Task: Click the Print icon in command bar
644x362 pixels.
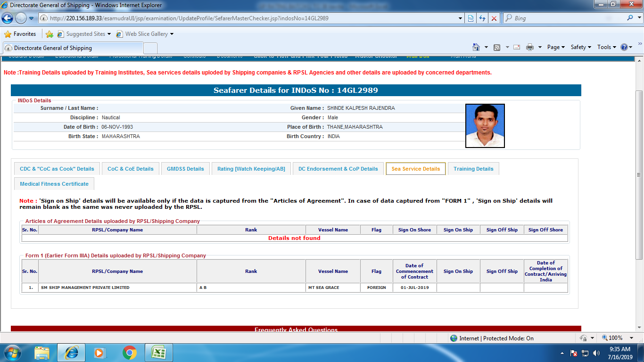Action: point(530,47)
